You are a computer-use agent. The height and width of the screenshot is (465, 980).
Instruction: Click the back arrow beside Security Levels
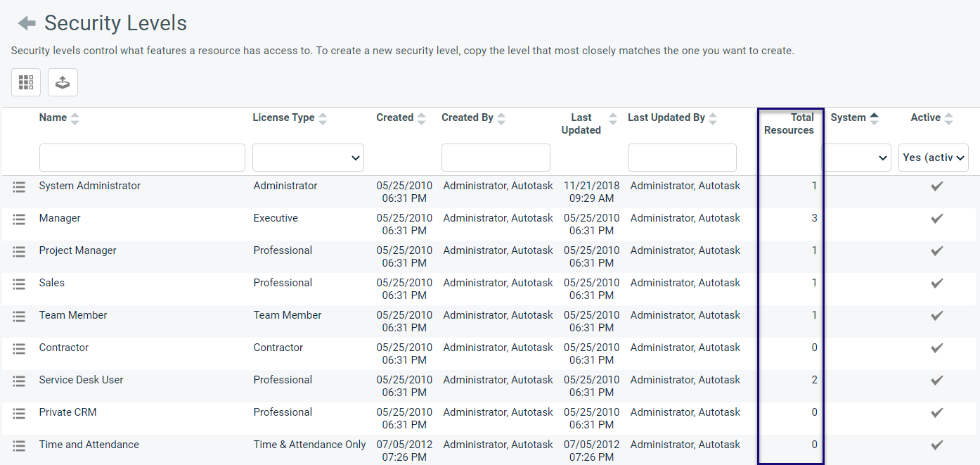(27, 23)
